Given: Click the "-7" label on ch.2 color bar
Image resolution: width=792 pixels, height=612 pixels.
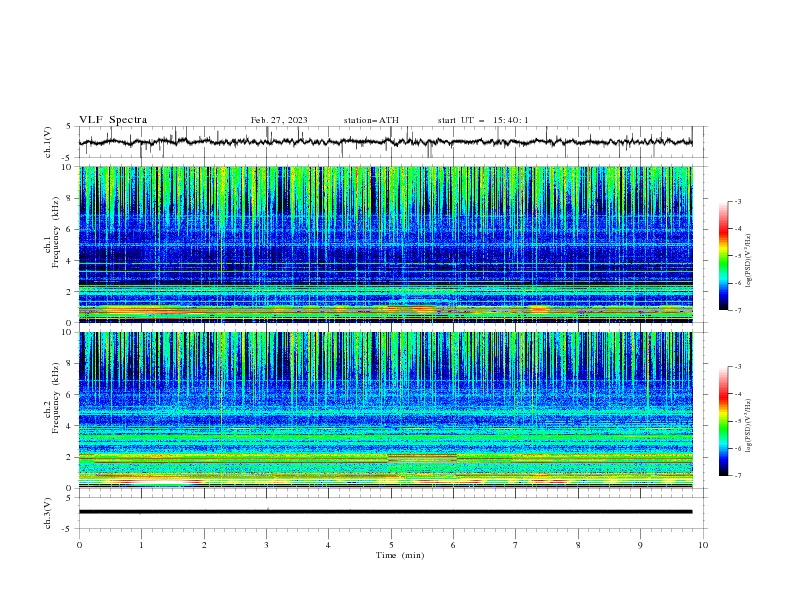Looking at the screenshot, I should pyautogui.click(x=737, y=476).
